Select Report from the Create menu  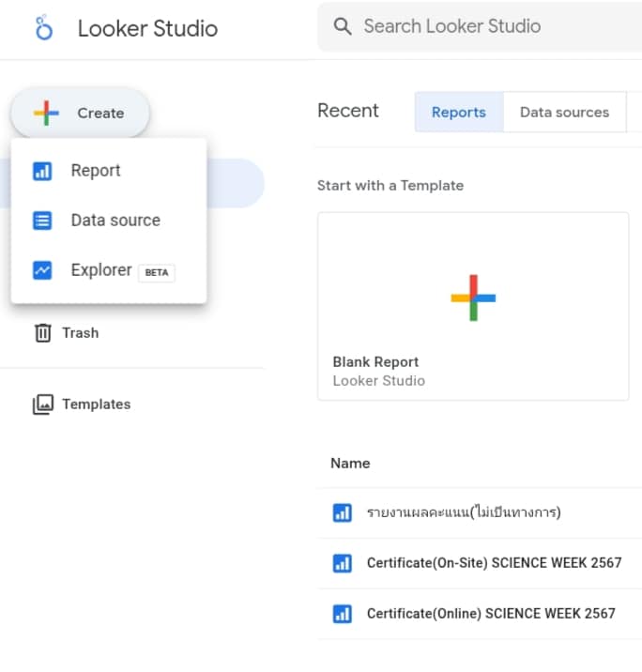(96, 171)
